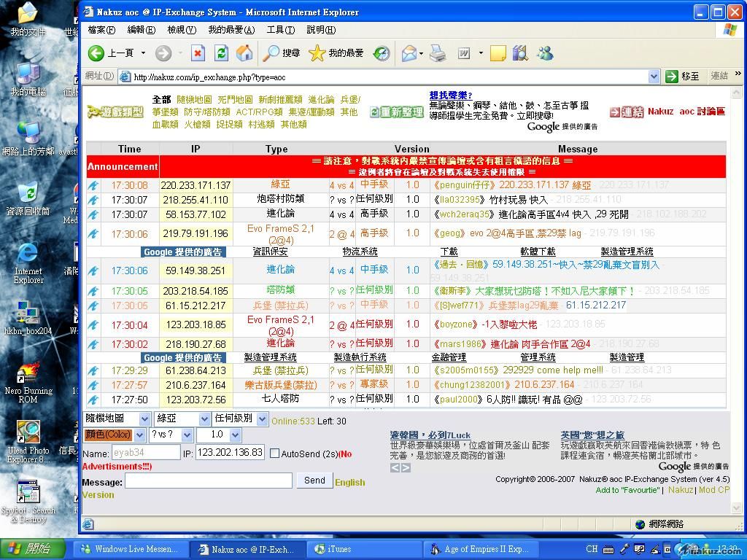Click the Edit with Word toolbar icon
Image resolution: width=747 pixels, height=560 pixels.
tap(464, 52)
